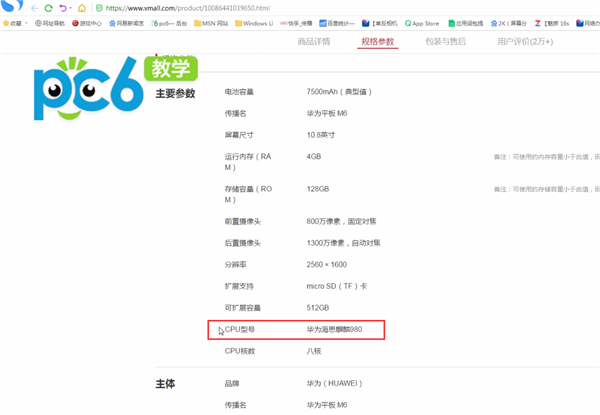Image resolution: width=600 pixels, height=415 pixels.
Task: Click the resolution value 2560 × 1600
Action: coord(326,265)
